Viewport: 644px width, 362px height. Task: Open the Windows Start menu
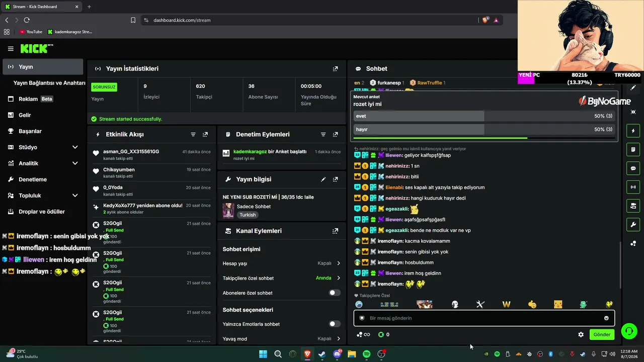[263, 354]
